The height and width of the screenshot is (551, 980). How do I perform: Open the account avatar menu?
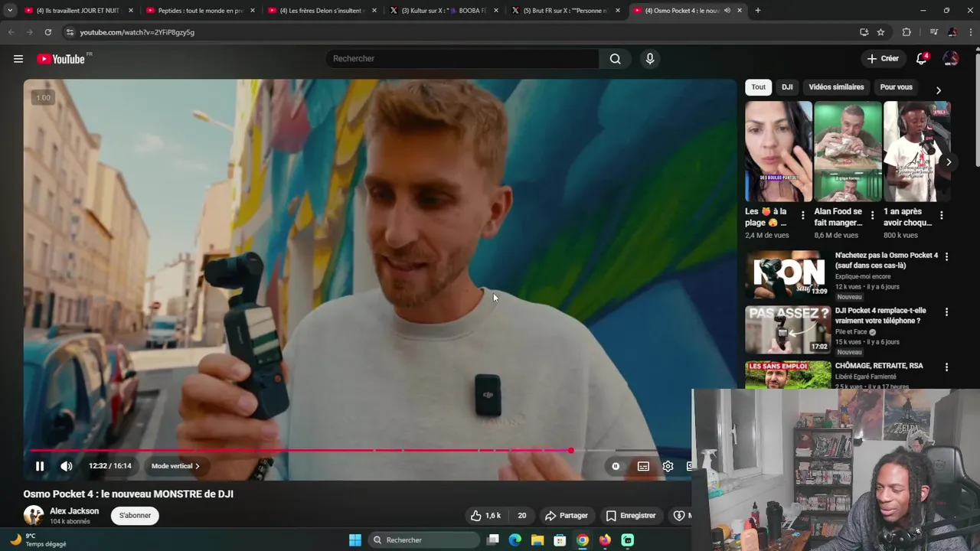click(951, 59)
